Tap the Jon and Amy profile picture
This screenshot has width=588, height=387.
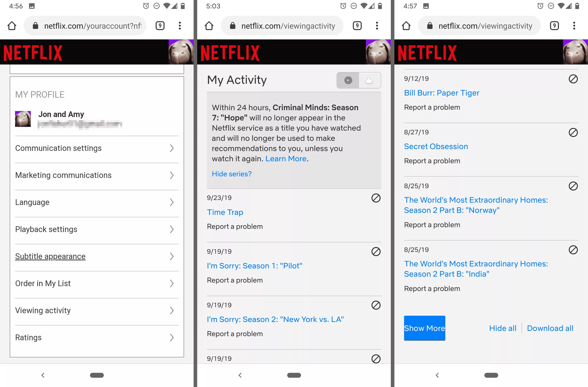(x=23, y=119)
